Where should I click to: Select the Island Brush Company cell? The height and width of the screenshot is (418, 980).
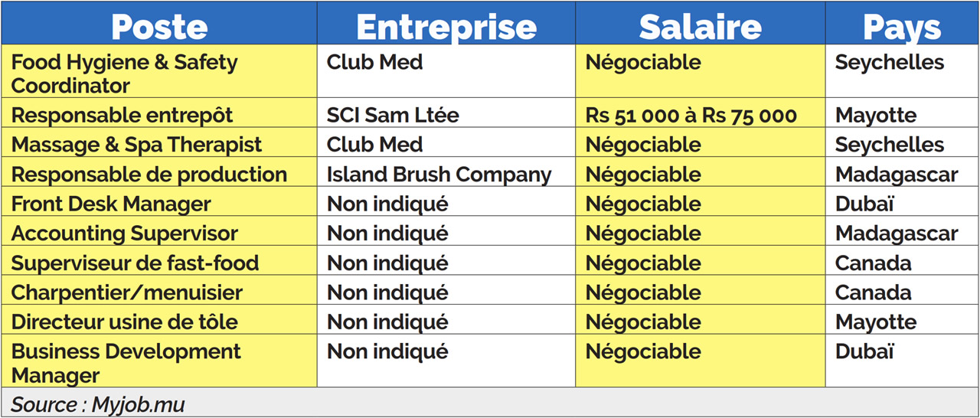point(439,175)
